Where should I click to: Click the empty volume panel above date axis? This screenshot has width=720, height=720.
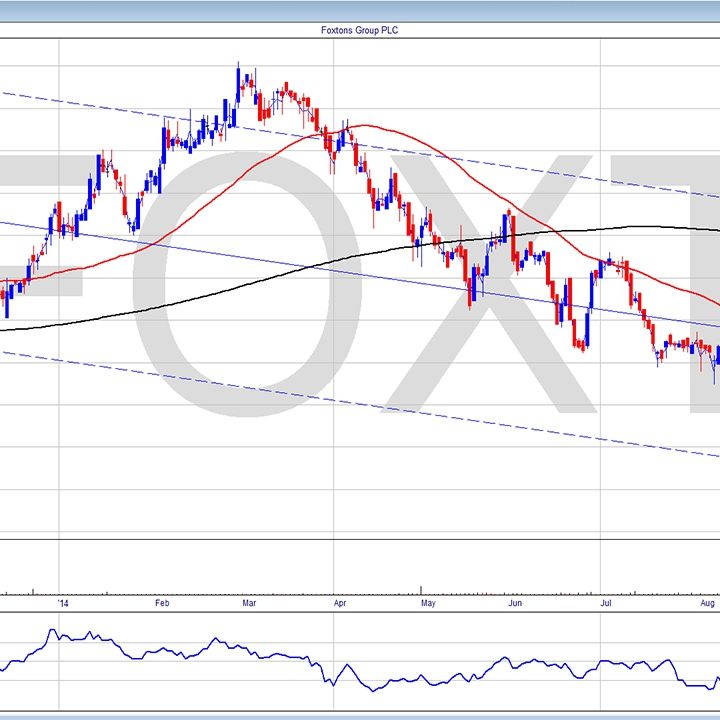pos(300,560)
